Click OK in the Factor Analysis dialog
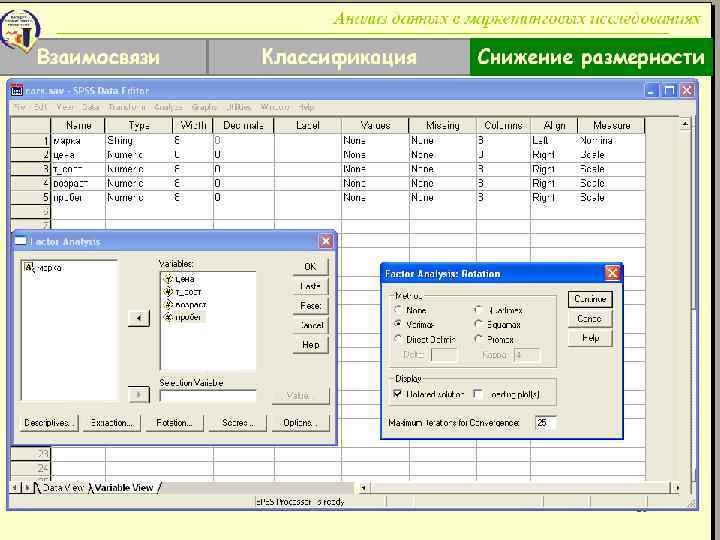The image size is (720, 540). [x=310, y=266]
